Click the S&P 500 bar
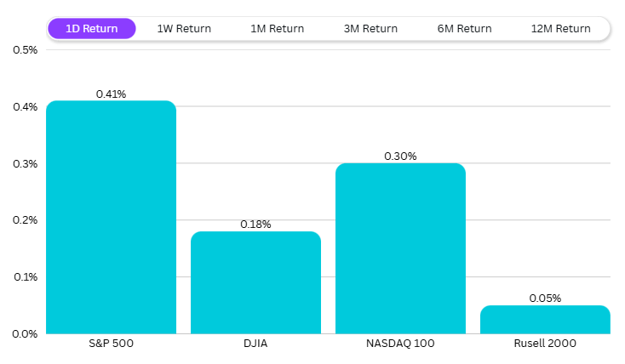The width and height of the screenshot is (625, 364). point(111,217)
